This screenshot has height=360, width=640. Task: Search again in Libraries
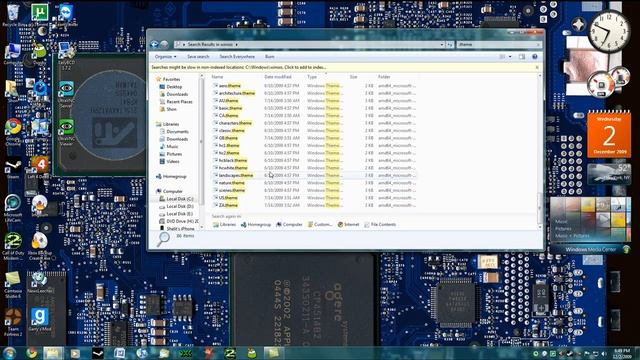224,224
